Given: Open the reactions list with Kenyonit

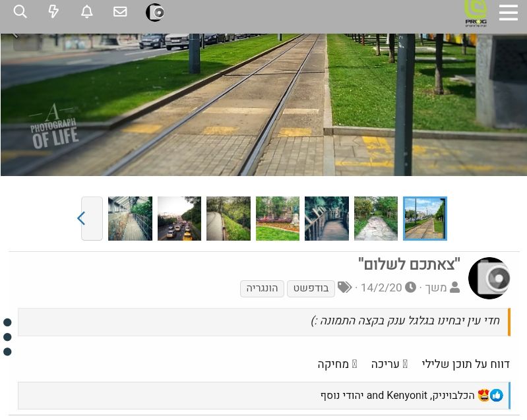Looking at the screenshot, I should click(397, 396).
